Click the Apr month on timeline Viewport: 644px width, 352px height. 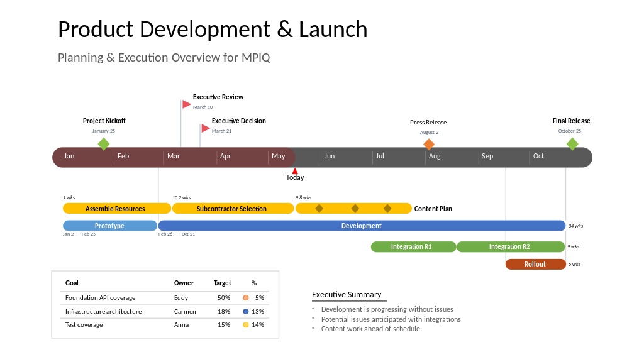pyautogui.click(x=225, y=156)
